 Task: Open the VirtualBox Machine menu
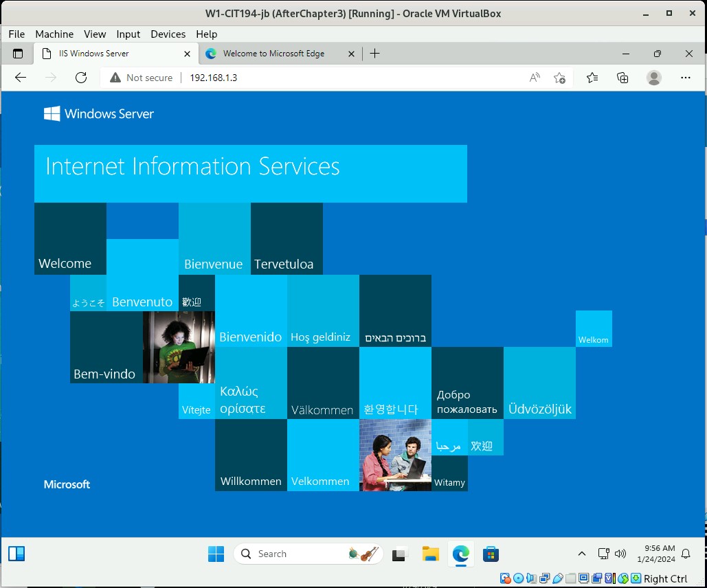[x=54, y=34]
